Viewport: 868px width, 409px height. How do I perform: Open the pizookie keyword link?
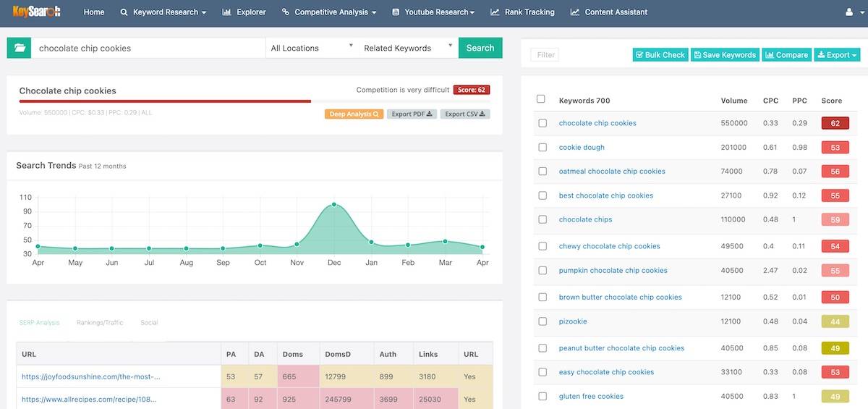[x=573, y=321]
